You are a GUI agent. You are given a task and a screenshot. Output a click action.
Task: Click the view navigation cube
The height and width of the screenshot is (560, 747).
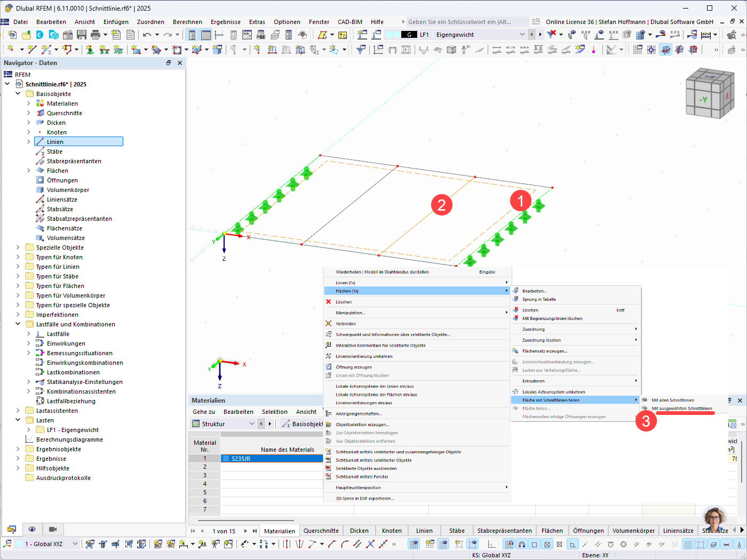click(710, 93)
